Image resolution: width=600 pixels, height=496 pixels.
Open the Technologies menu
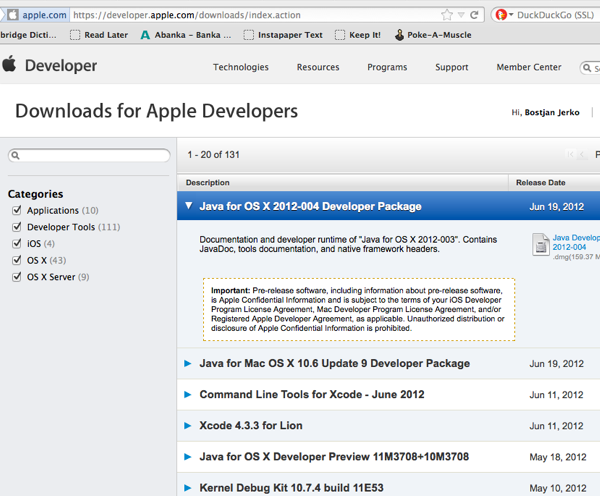(x=241, y=67)
